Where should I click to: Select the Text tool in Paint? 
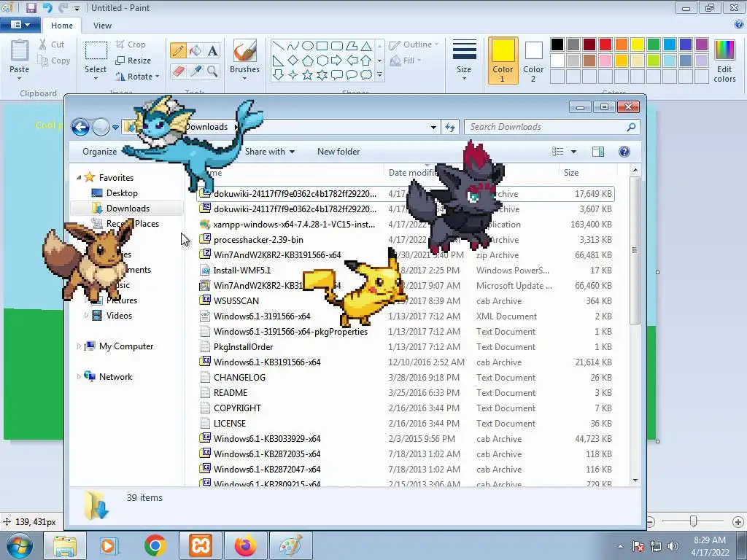tap(212, 50)
